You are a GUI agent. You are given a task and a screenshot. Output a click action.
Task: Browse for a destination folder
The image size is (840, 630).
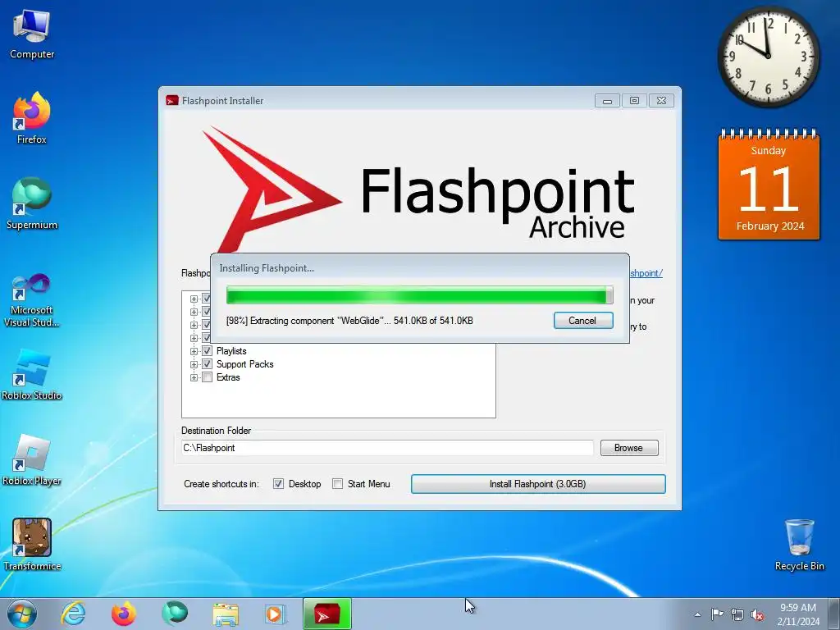coord(629,448)
